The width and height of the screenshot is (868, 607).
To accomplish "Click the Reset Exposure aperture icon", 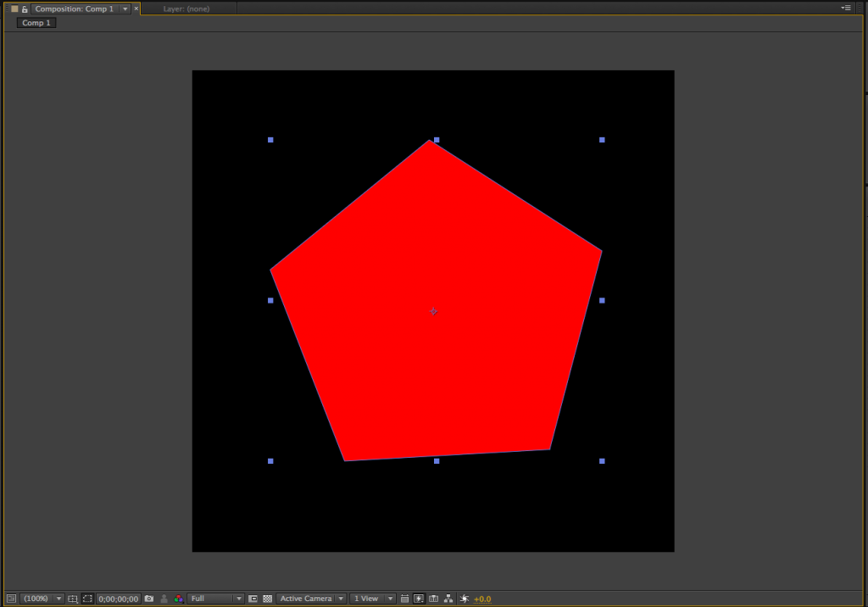I will click(x=464, y=599).
